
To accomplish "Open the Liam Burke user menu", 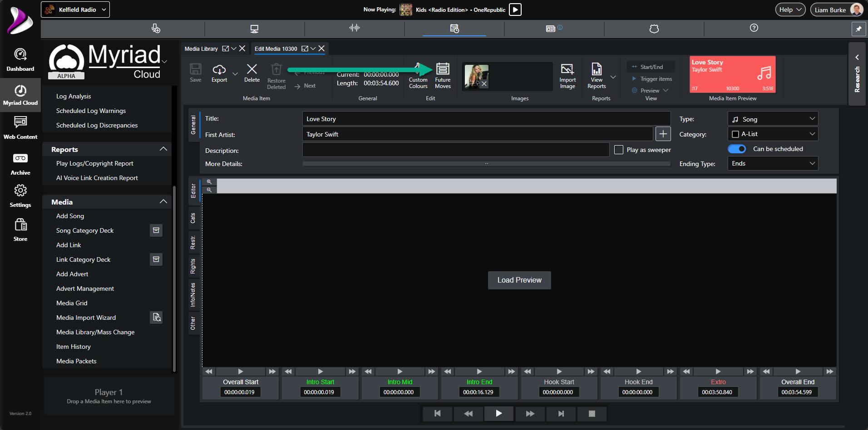I will 837,10.
